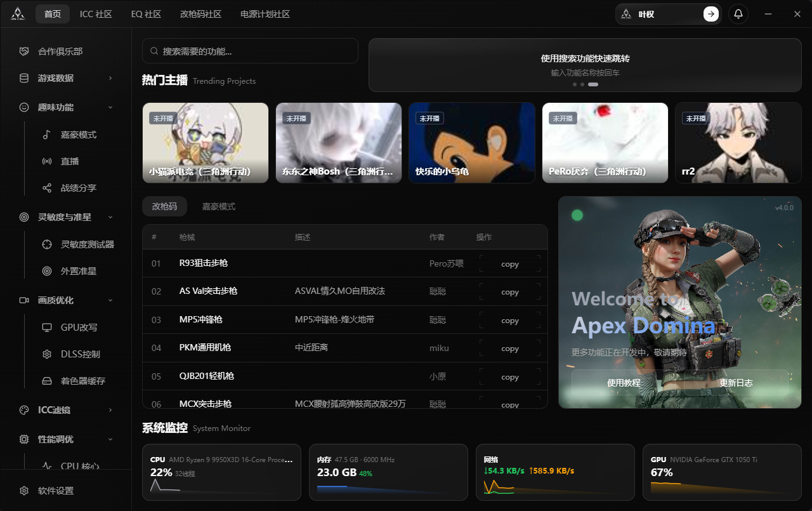Collapse the 画质优化 section chevron
The image size is (812, 511).
[x=110, y=300]
